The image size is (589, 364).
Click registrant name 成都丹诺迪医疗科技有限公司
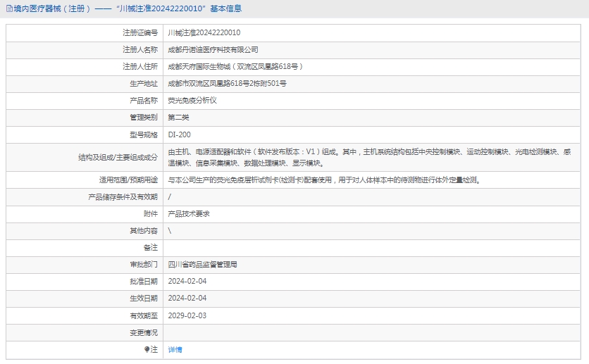coord(213,50)
